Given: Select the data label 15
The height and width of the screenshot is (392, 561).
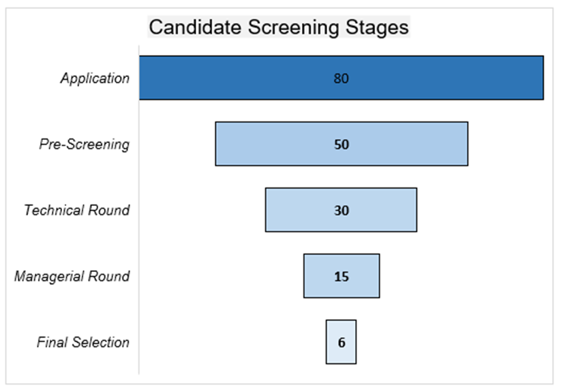Looking at the screenshot, I should [x=342, y=277].
